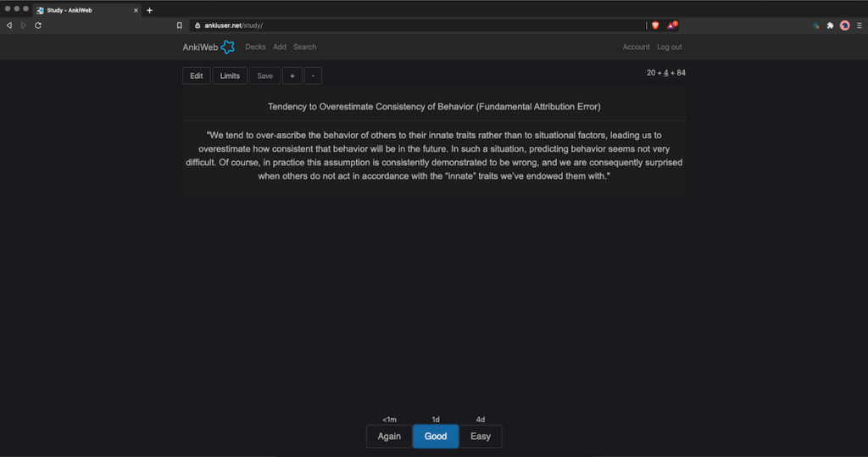Decrease card size with the - button
The width and height of the screenshot is (868, 457).
313,76
